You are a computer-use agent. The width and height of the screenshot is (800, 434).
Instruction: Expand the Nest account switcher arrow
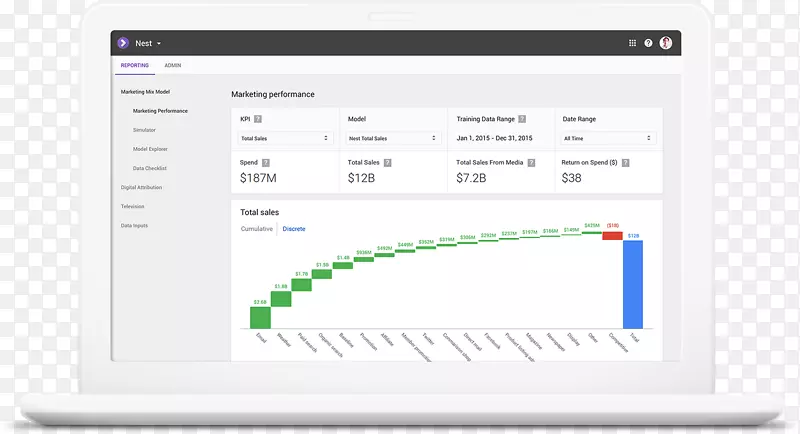pos(159,44)
